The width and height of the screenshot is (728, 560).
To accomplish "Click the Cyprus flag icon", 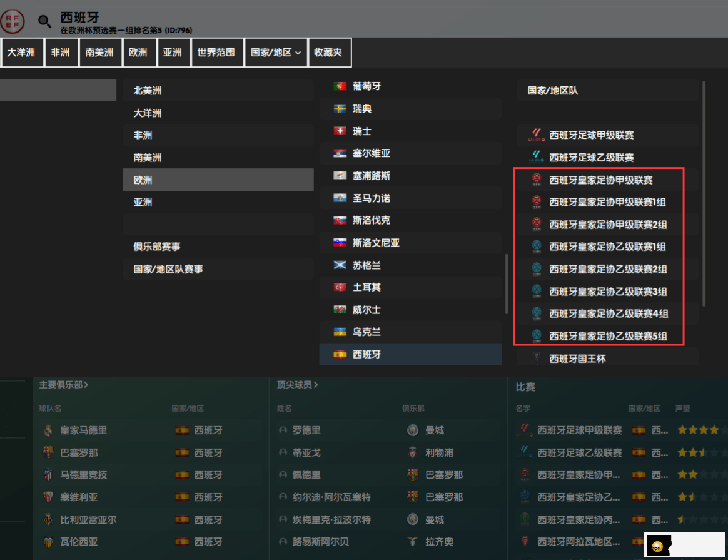I will click(x=340, y=176).
